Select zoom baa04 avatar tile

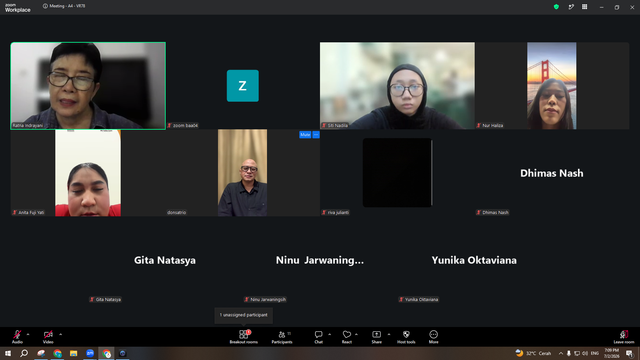(242, 86)
